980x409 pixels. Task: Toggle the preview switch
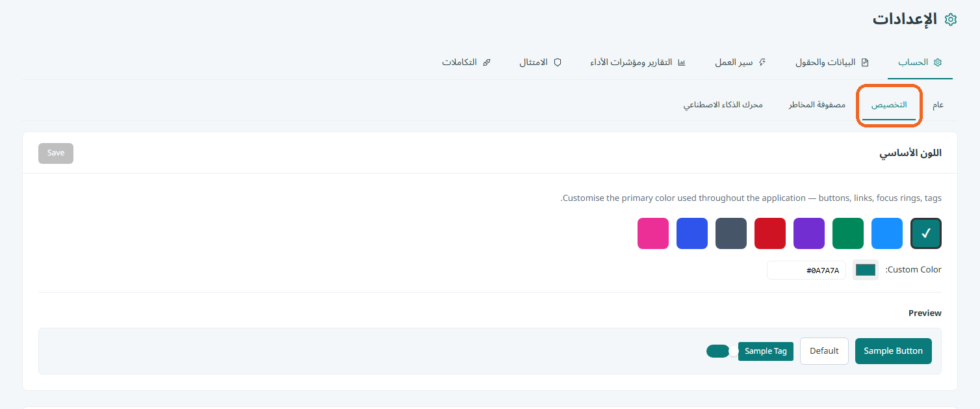click(722, 351)
